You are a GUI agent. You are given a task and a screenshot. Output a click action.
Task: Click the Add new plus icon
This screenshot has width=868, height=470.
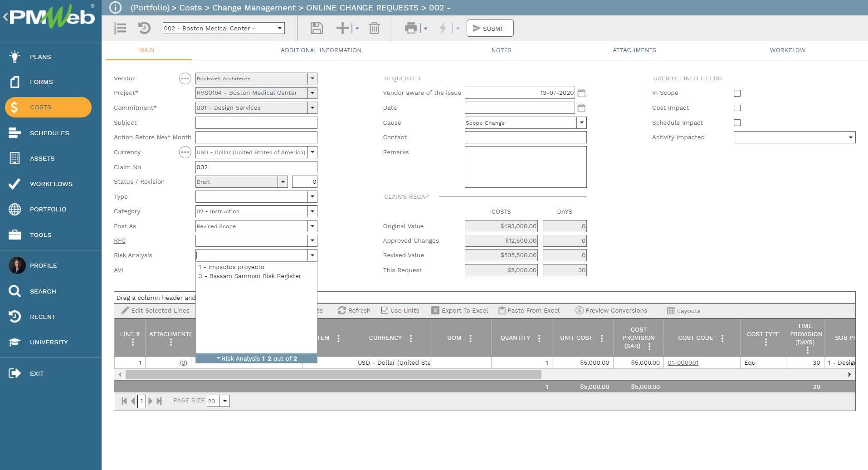click(342, 28)
